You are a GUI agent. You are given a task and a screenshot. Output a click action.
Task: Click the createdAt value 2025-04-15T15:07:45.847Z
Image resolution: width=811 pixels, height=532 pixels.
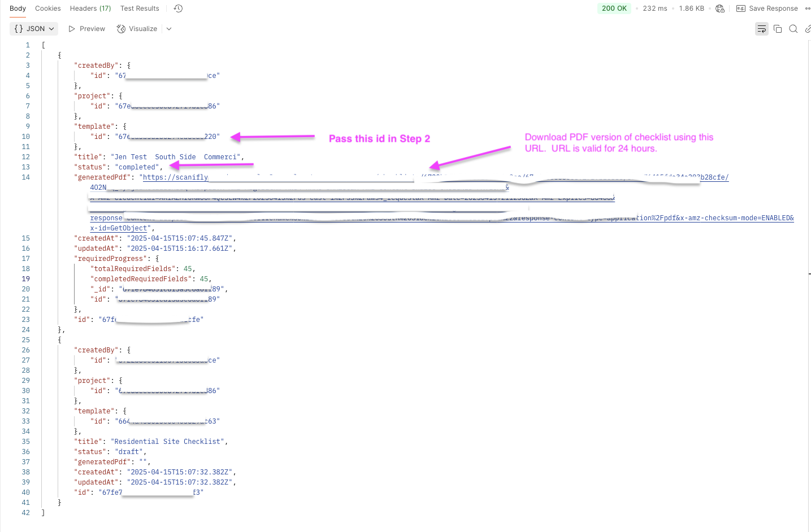(x=180, y=238)
